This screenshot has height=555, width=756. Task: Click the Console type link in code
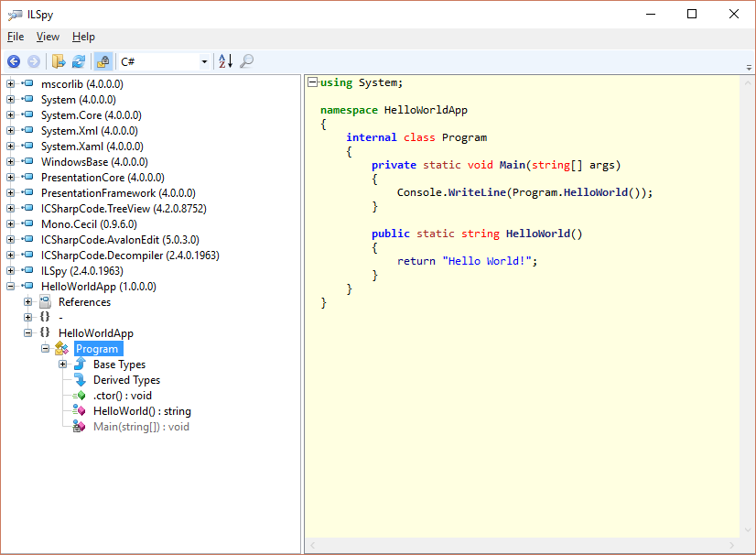pyautogui.click(x=419, y=192)
